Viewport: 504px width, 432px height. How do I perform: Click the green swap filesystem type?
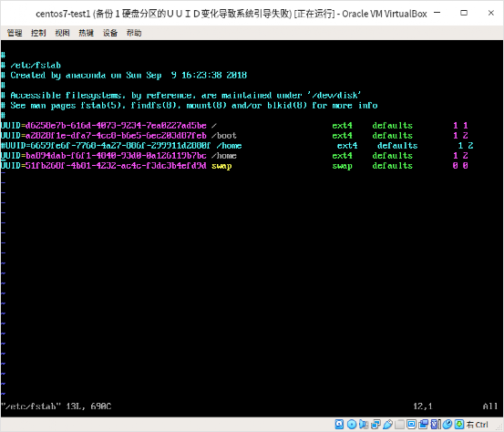click(343, 166)
